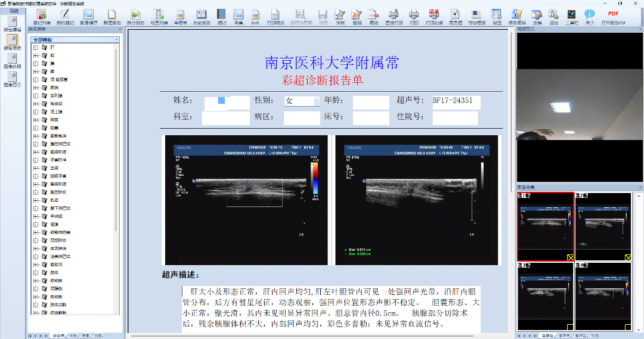The image size is (644, 339).
Task: Close the 视频显示 video panel
Action: (640, 29)
